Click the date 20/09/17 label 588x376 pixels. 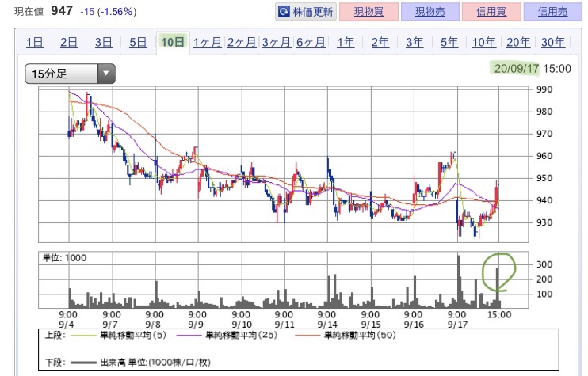[517, 69]
